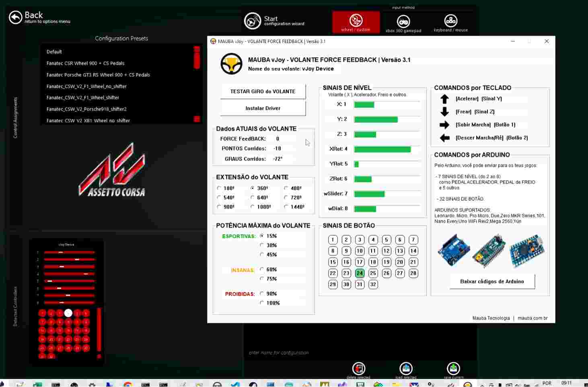Start the configuration wizard steering wheel icon
The height and width of the screenshot is (387, 588).
point(253,21)
